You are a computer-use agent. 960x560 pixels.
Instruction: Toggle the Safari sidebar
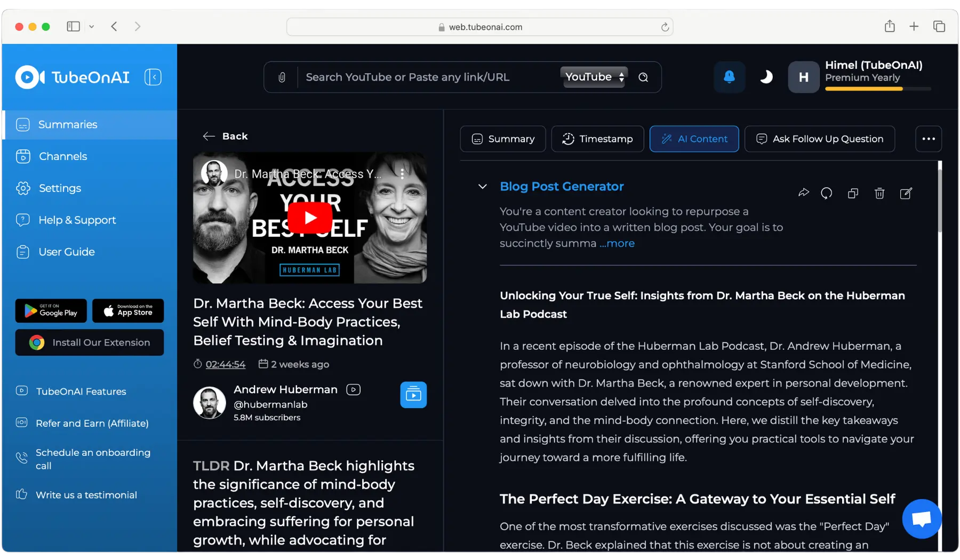coord(73,27)
